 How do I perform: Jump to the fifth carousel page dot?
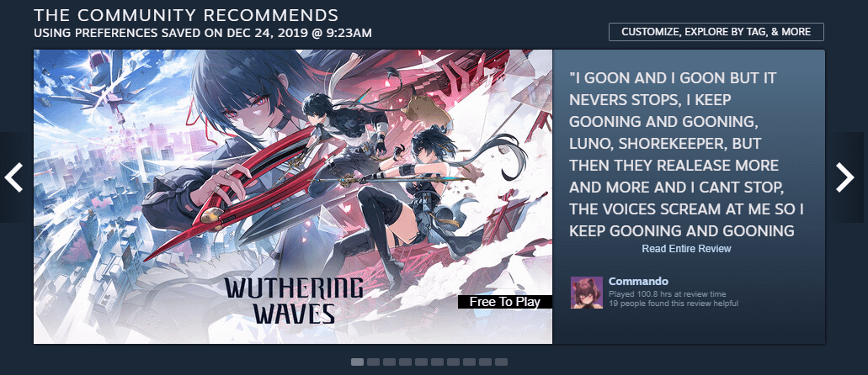pyautogui.click(x=421, y=362)
